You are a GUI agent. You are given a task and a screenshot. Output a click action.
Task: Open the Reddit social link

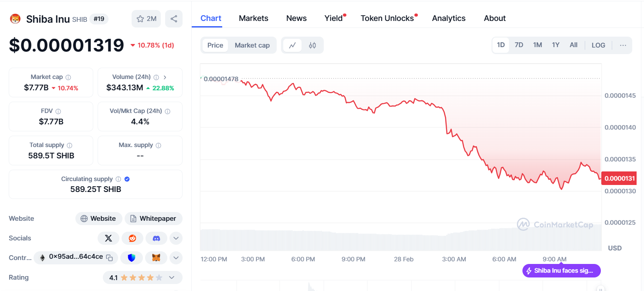point(132,238)
